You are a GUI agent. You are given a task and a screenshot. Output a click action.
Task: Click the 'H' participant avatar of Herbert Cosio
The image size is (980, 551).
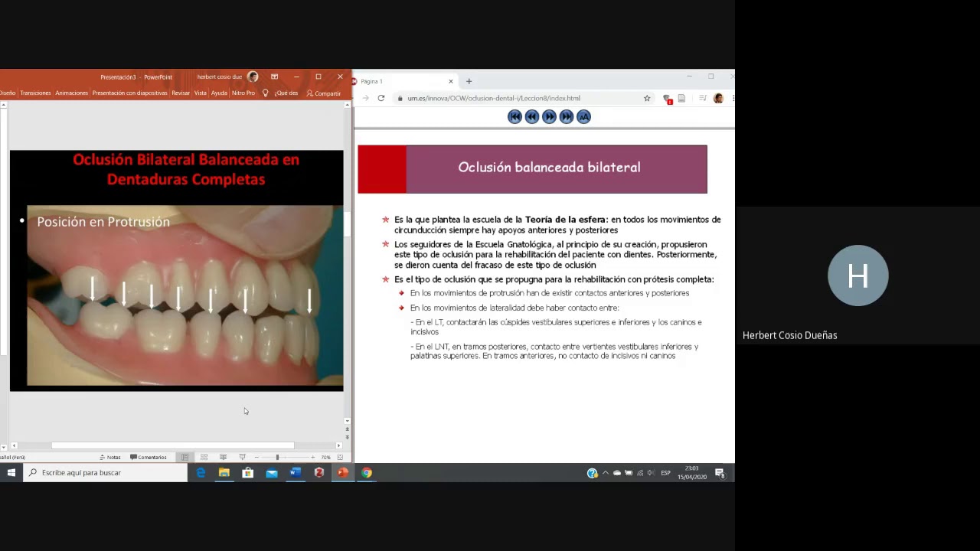(x=857, y=275)
